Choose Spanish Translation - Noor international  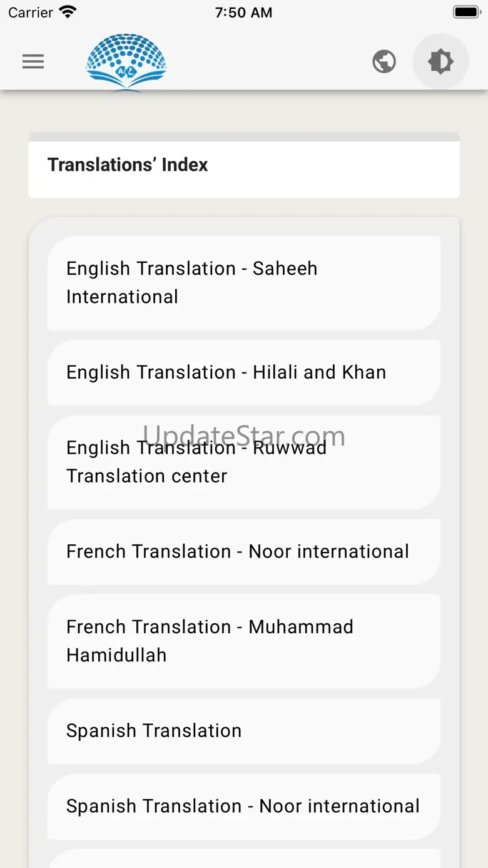tap(244, 806)
